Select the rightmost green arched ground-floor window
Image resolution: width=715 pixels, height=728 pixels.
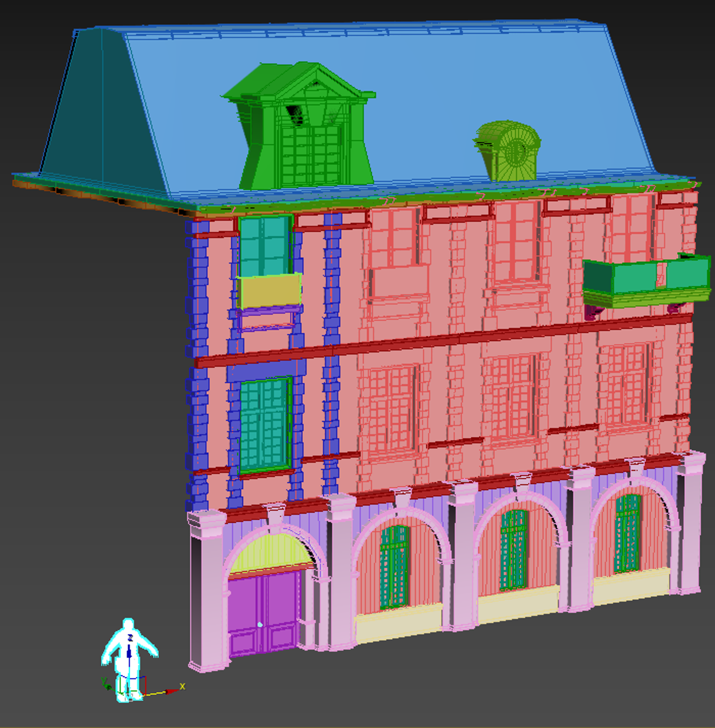click(628, 533)
